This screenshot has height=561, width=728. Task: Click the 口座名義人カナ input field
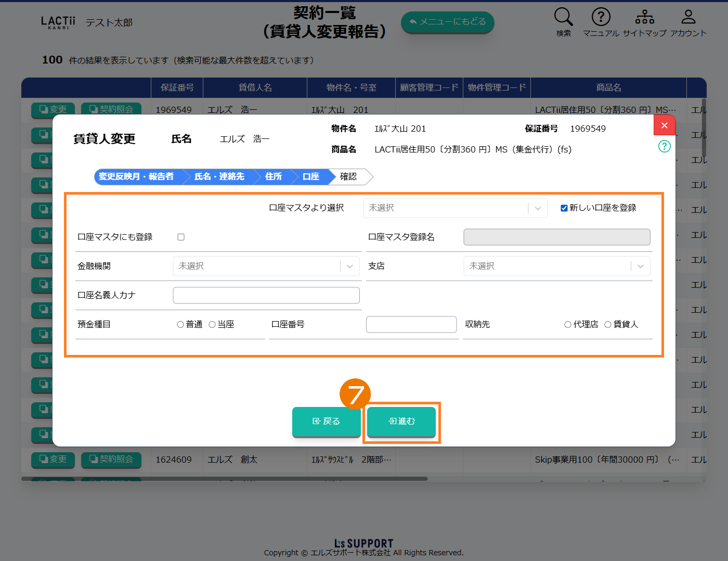tap(266, 296)
